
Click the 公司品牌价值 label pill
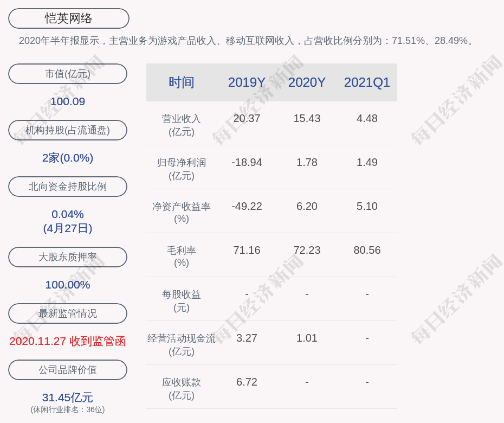(x=68, y=370)
